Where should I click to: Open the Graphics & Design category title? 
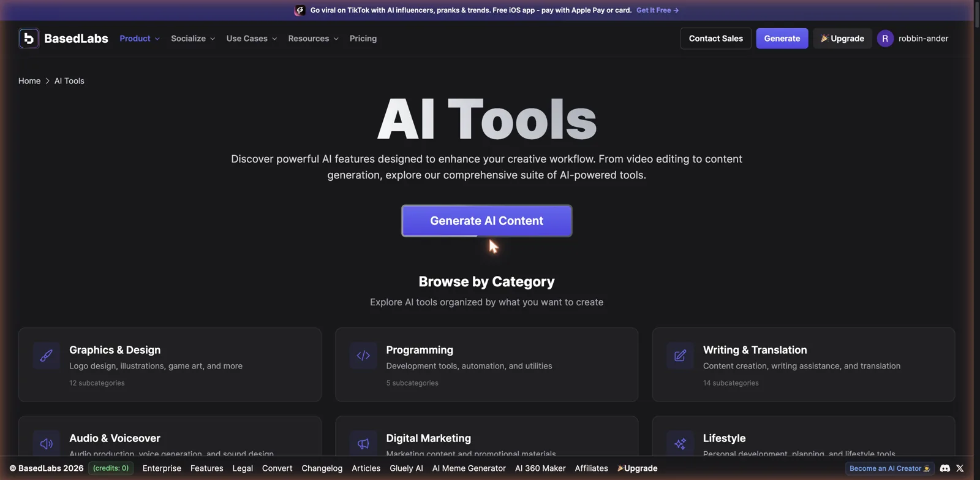pos(115,350)
